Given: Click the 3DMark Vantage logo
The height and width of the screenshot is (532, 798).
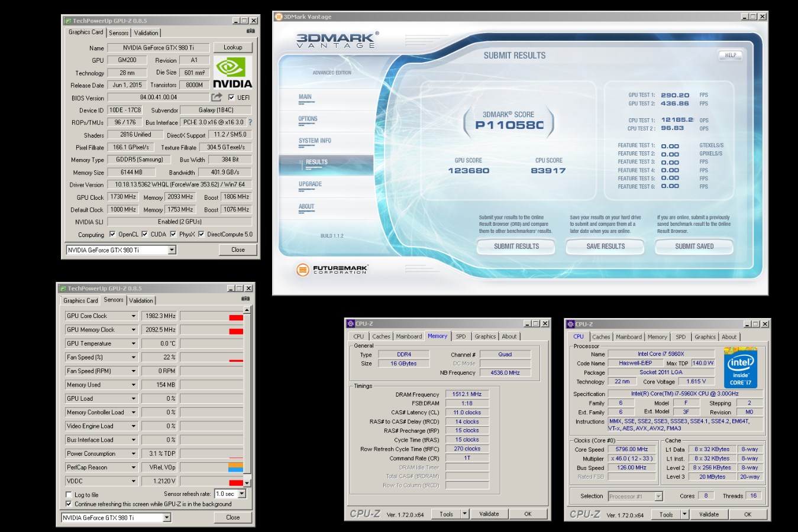Looking at the screenshot, I should (337, 40).
